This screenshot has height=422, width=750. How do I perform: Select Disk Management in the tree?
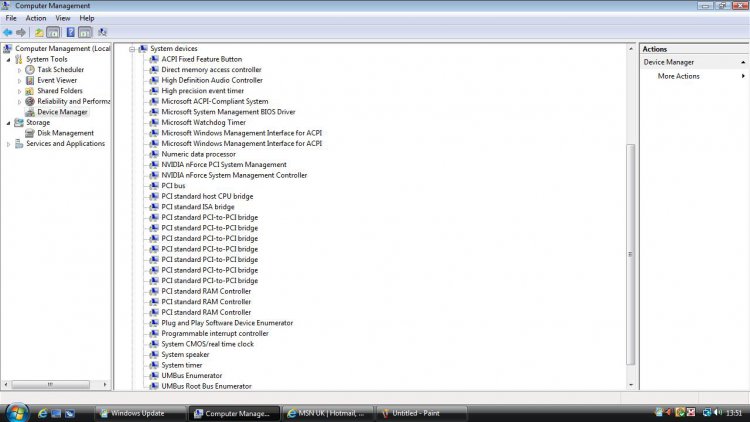[x=66, y=133]
